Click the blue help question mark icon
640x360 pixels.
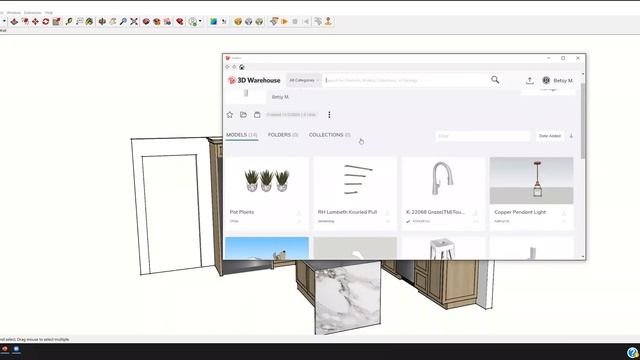(x=632, y=353)
